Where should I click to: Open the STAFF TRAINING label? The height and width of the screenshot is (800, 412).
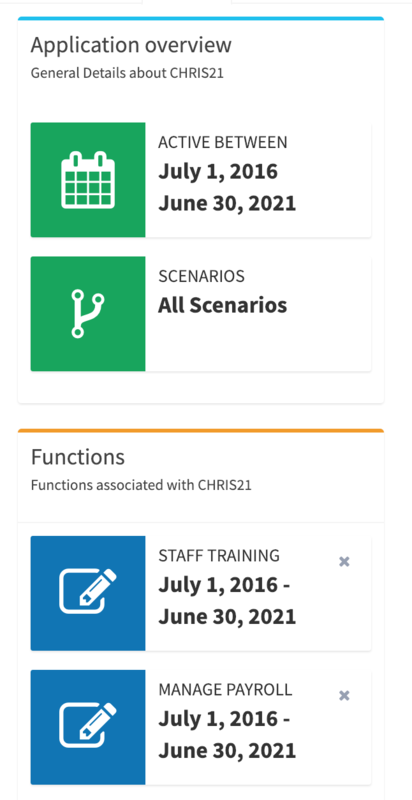(x=219, y=555)
